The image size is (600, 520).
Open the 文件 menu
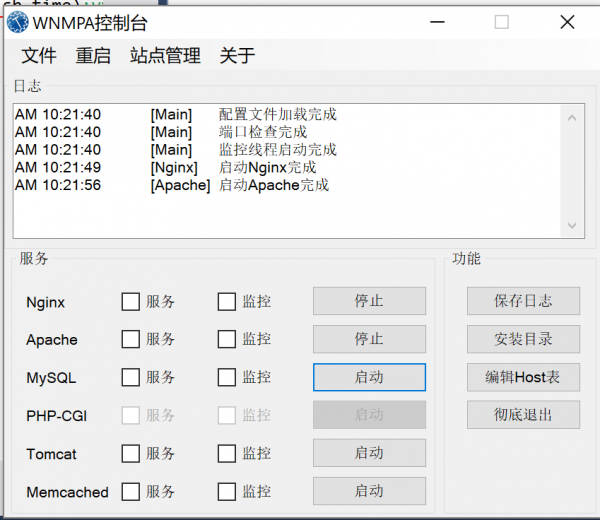point(39,55)
